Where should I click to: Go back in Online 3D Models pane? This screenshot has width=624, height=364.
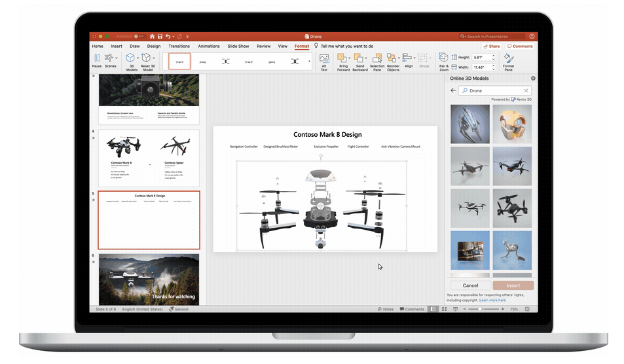(453, 90)
